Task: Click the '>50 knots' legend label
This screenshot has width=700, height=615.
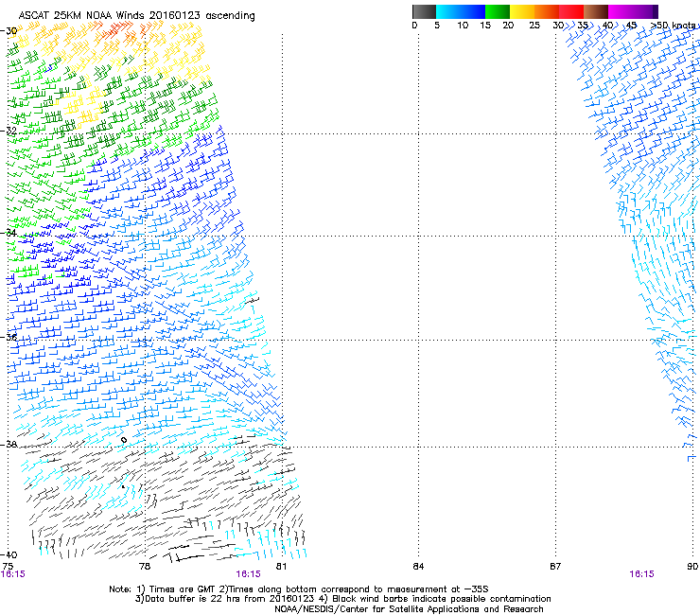Action: tap(674, 26)
